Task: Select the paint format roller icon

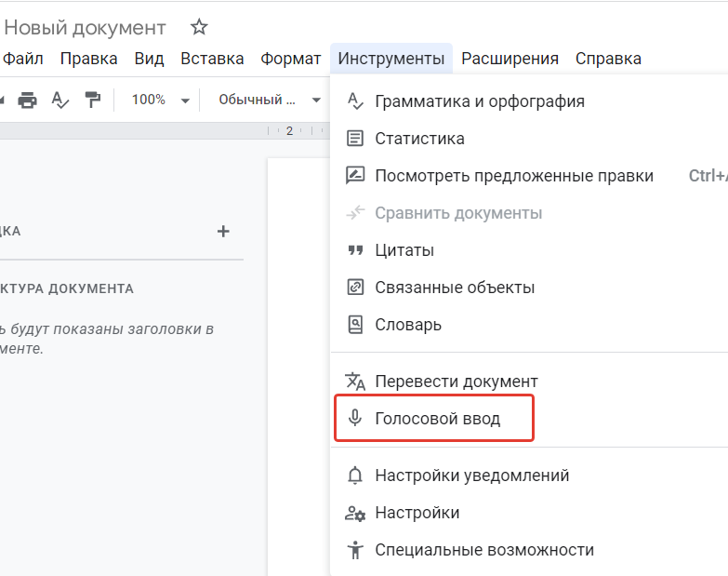Action: coord(92,100)
